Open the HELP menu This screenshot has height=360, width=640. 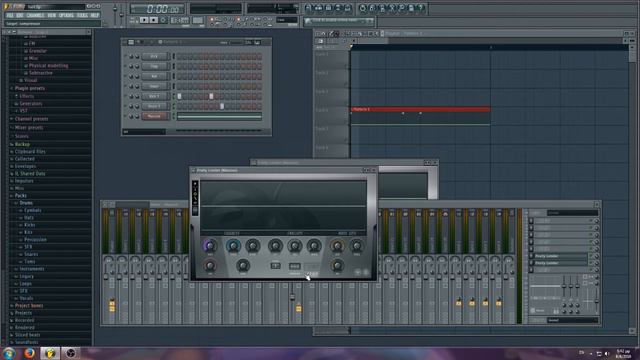coord(95,15)
